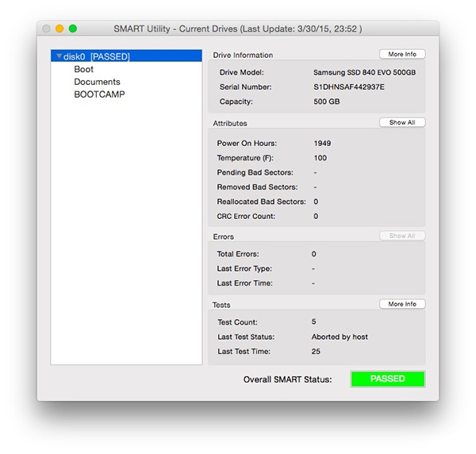
Task: Click the green PASSED status indicator
Action: point(388,379)
